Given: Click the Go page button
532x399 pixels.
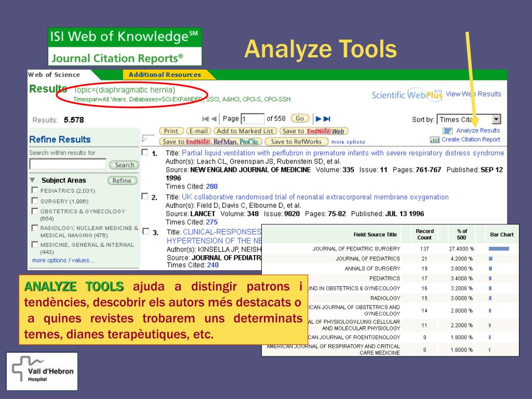Looking at the screenshot, I should 300,118.
